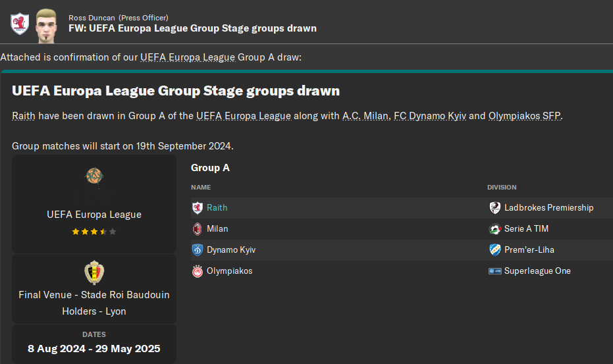Click the Dynamo Kyiv club badge

(x=197, y=250)
